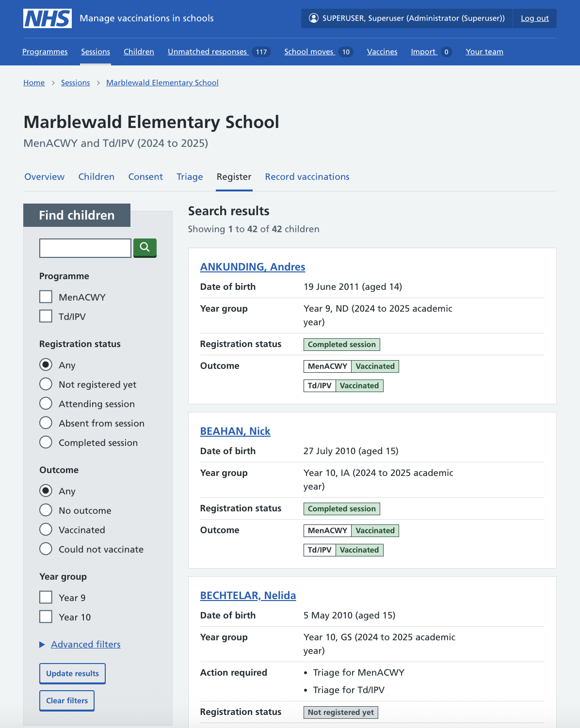The image size is (580, 728).
Task: Expand the Advanced filters section
Action: 85,644
